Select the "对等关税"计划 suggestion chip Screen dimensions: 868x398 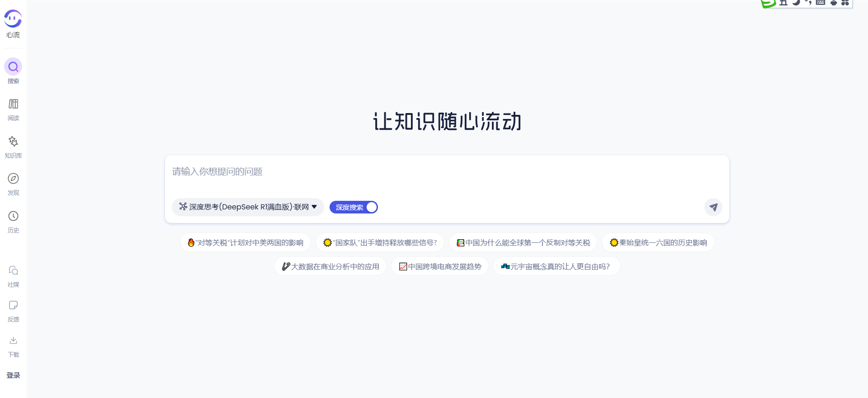(x=245, y=243)
